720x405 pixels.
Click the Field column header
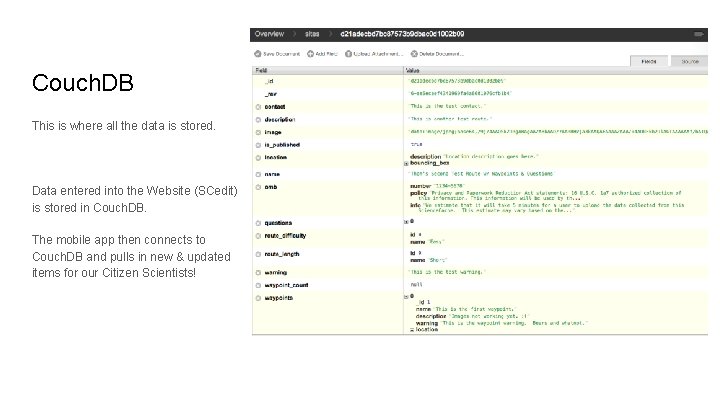point(327,70)
